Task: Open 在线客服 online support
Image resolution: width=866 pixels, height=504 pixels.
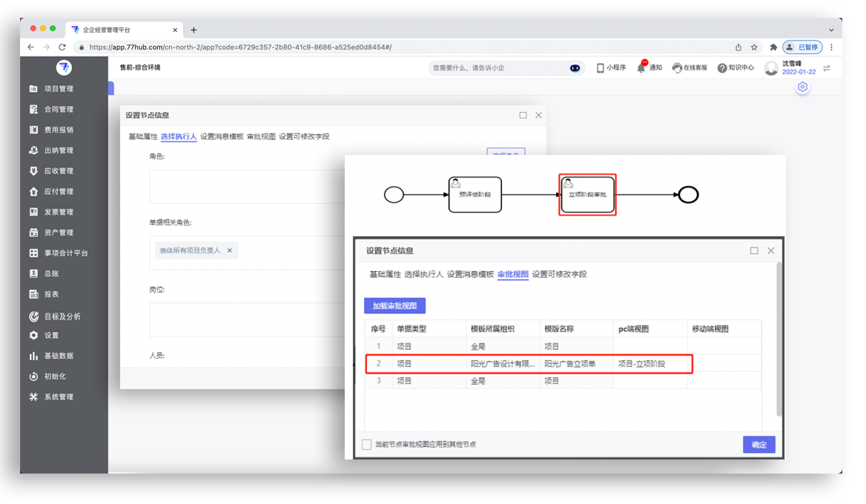Action: click(x=677, y=67)
